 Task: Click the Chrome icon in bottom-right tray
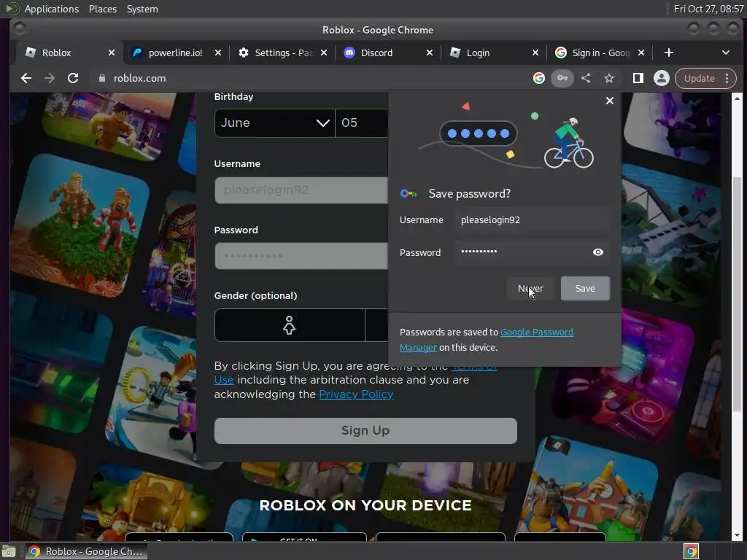point(691,551)
